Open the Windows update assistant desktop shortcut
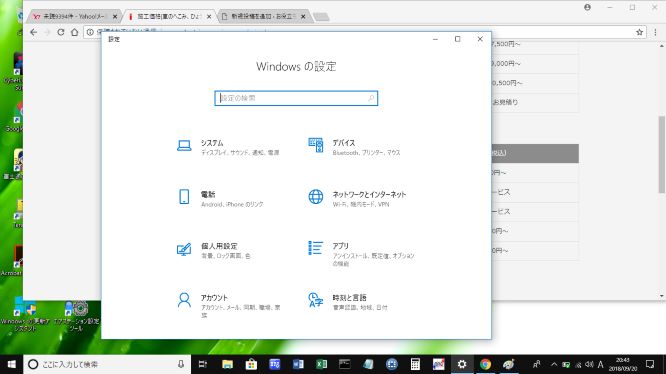The height and width of the screenshot is (374, 666). 24,315
